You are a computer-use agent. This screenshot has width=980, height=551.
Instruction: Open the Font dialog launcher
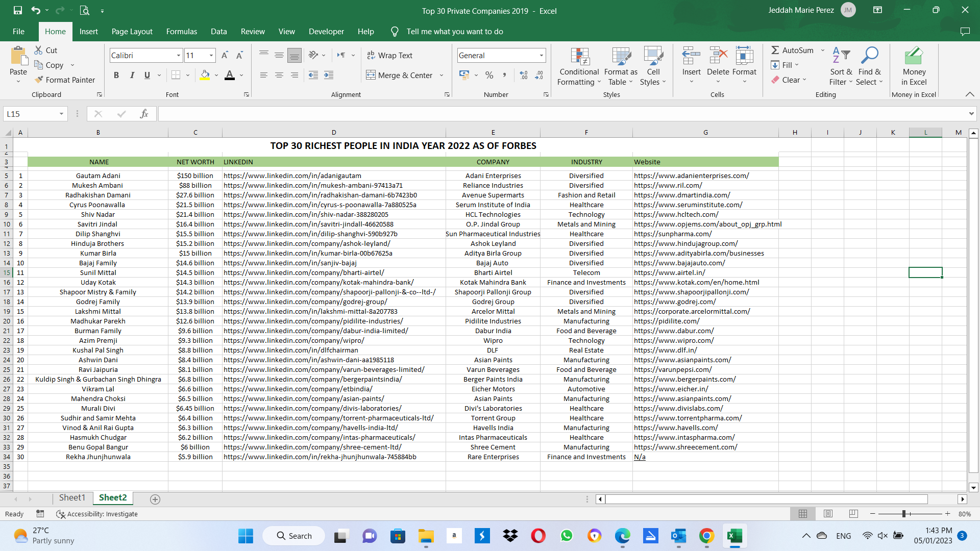[247, 94]
